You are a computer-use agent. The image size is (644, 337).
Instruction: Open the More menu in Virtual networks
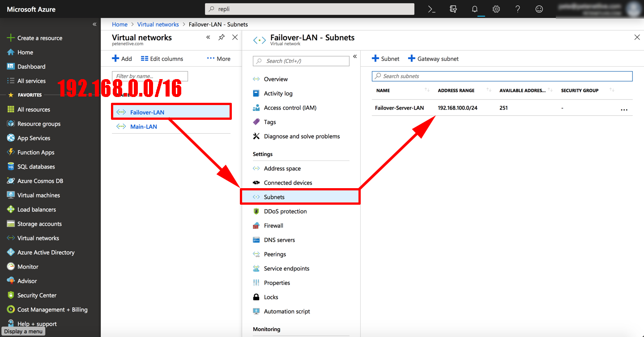click(x=219, y=59)
